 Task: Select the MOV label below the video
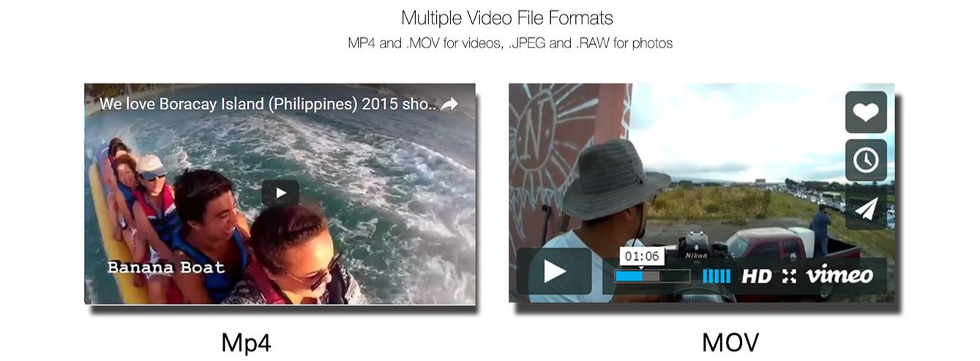coord(730,342)
